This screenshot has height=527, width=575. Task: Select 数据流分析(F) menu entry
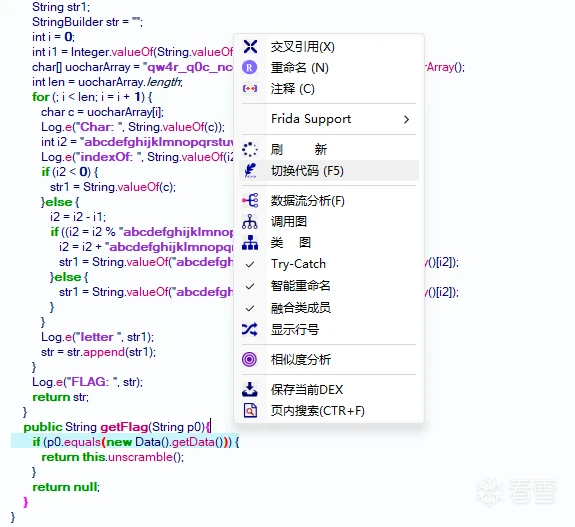pyautogui.click(x=329, y=201)
